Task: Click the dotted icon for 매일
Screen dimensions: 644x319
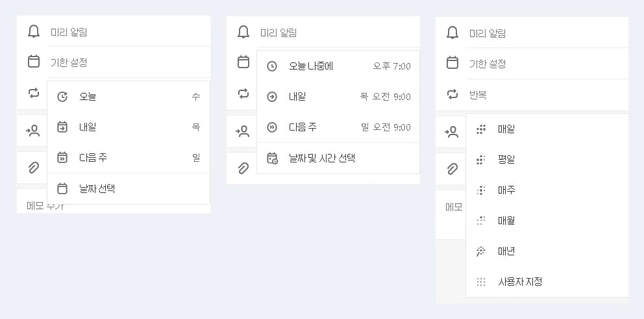Action: click(x=481, y=129)
